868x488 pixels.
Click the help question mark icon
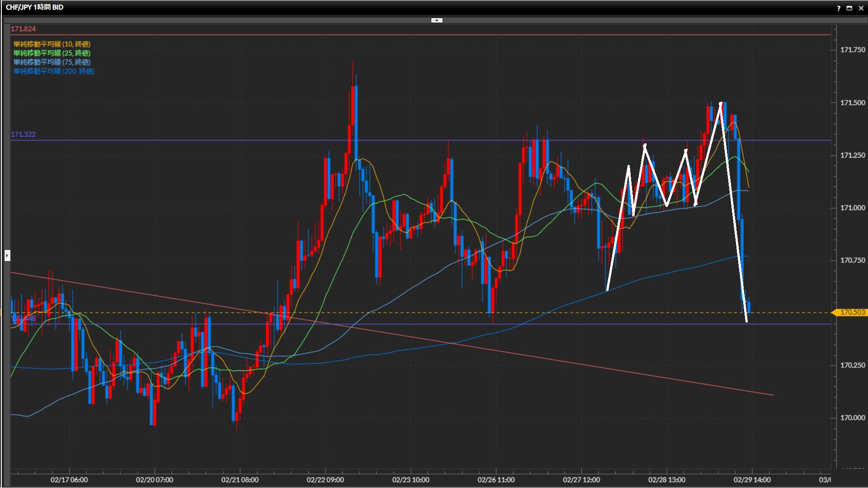pos(839,8)
